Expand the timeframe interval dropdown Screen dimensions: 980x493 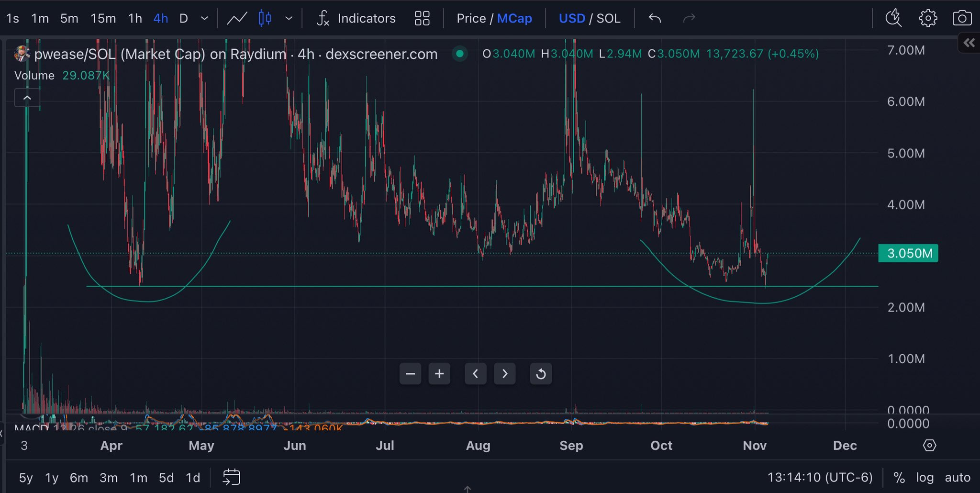click(x=204, y=19)
